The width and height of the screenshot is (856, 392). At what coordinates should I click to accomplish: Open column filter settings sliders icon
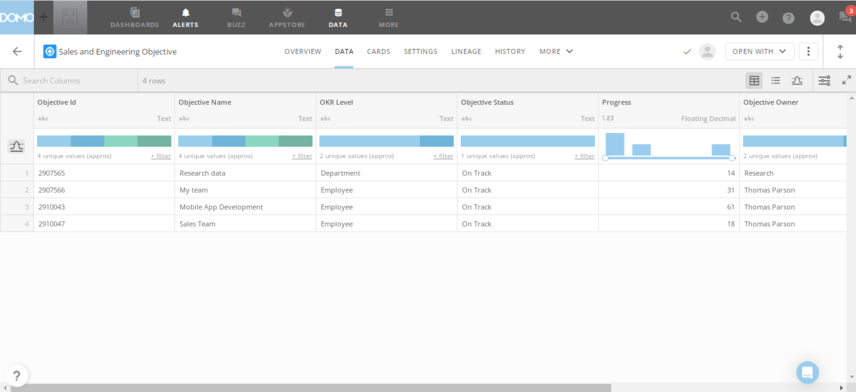point(824,81)
